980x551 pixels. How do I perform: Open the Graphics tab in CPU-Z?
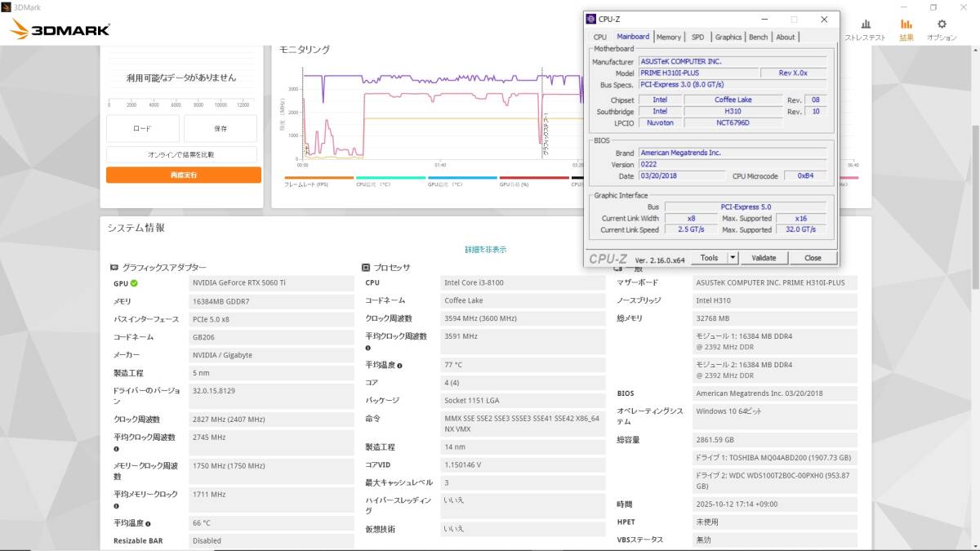pyautogui.click(x=728, y=37)
